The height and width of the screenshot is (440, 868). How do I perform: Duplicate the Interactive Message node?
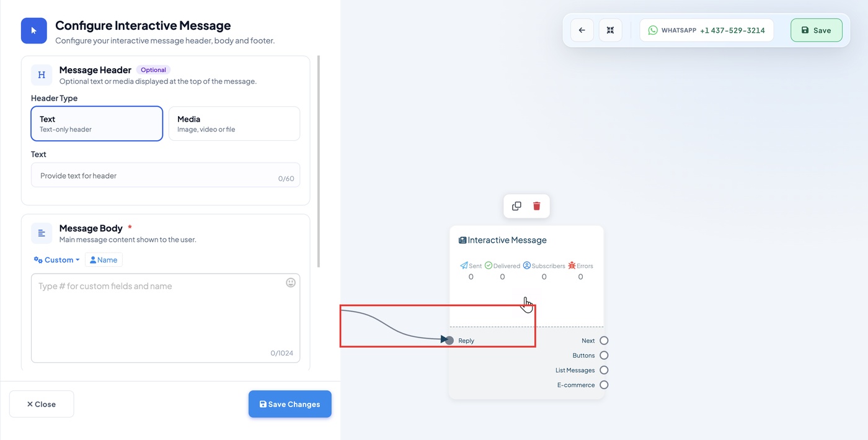(x=516, y=206)
